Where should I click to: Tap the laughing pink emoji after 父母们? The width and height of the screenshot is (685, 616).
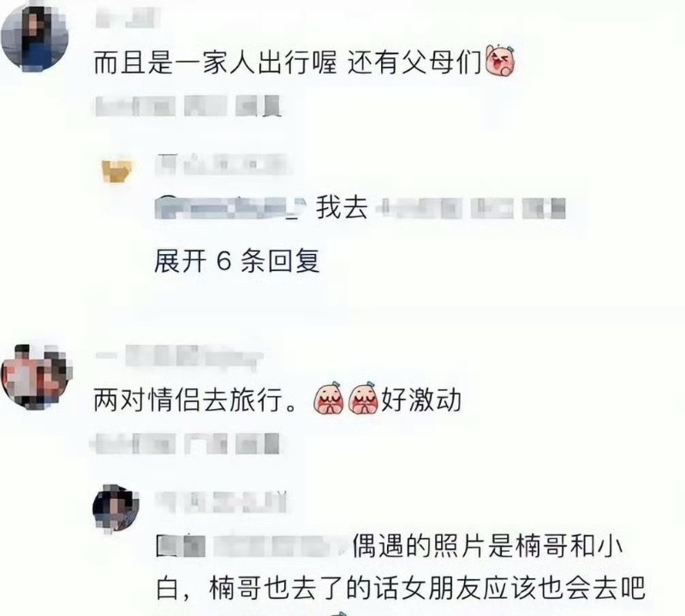click(x=501, y=61)
